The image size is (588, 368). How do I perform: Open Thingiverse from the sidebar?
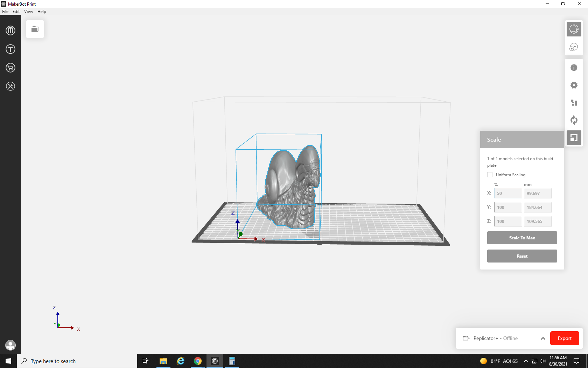point(10,49)
